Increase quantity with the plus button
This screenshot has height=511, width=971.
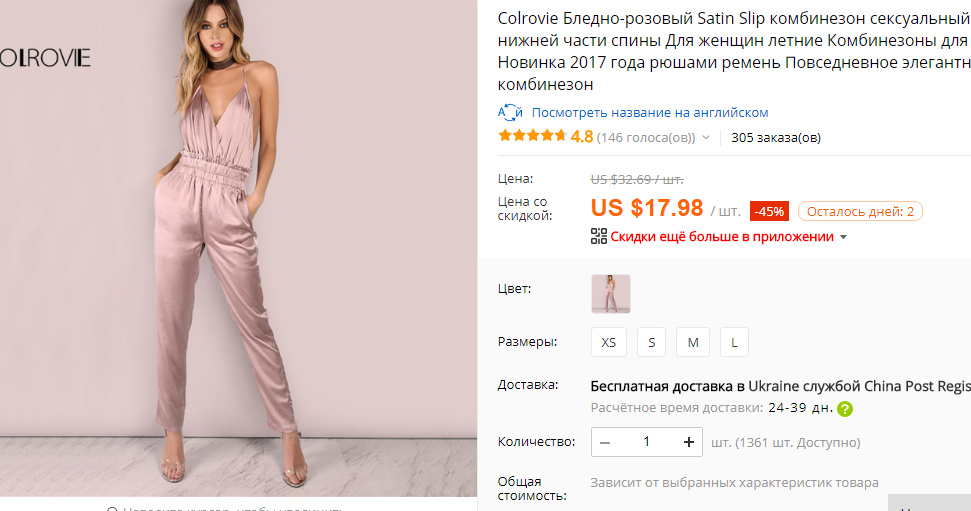[x=688, y=442]
